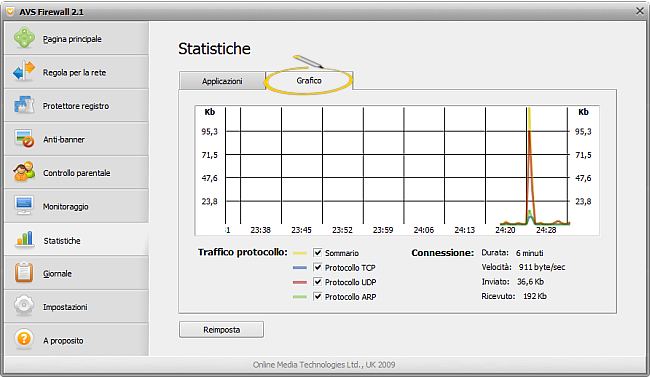Select the Grafico tab
The image size is (650, 377).
pyautogui.click(x=309, y=80)
